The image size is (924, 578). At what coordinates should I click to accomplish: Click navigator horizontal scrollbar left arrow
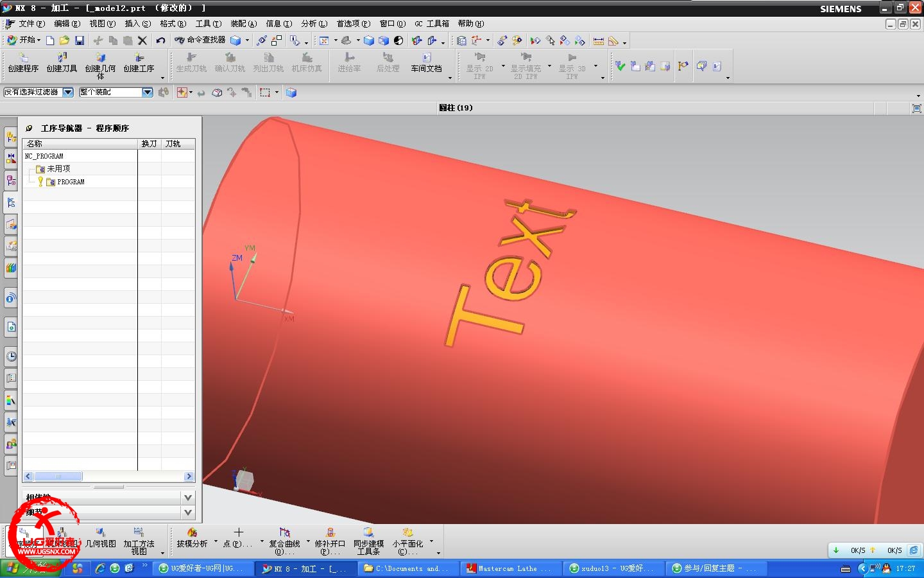28,477
